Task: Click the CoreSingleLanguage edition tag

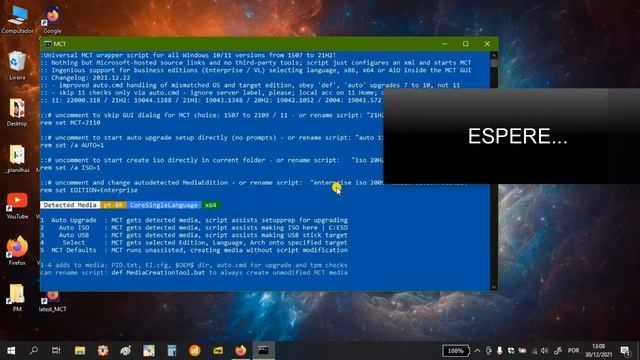Action: tap(164, 205)
